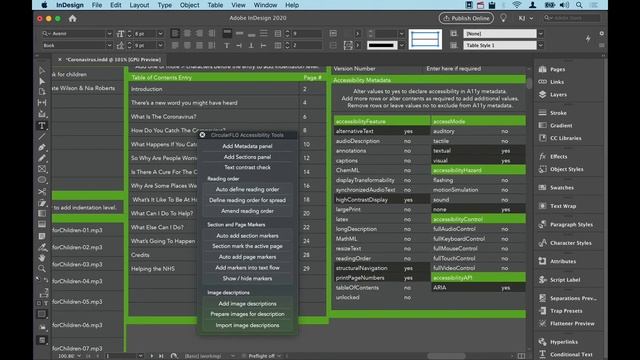
Task: Switch to Coronavirus.indd document tab
Action: pos(113,60)
